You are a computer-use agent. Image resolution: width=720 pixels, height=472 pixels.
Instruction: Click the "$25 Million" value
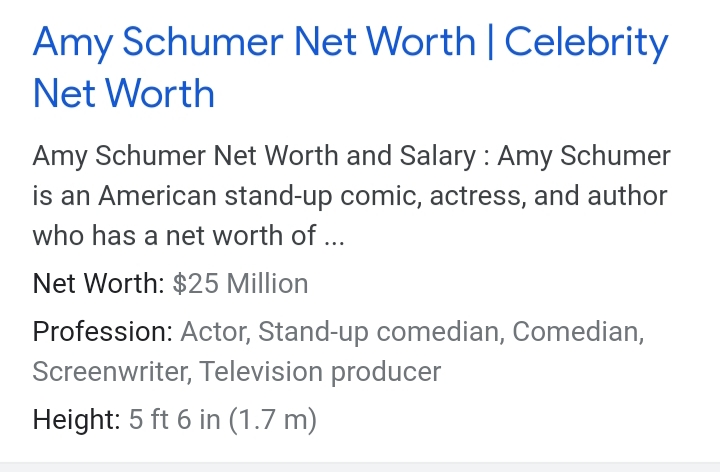240,284
